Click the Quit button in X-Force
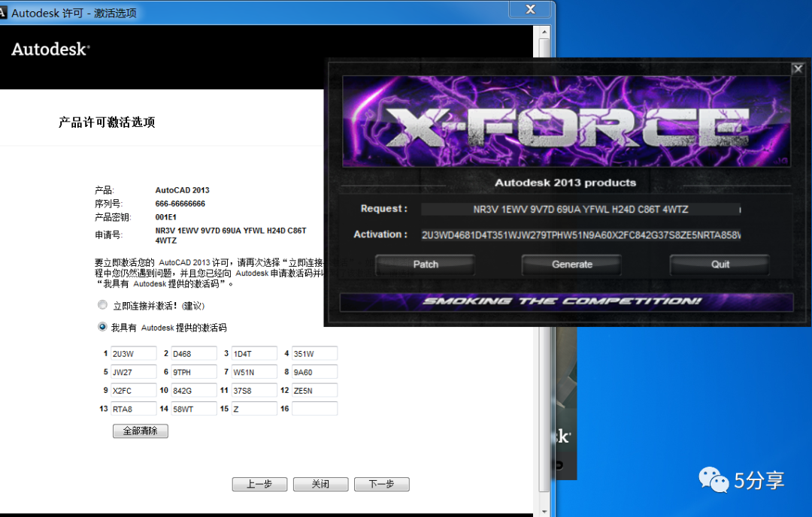The image size is (812, 517). [x=720, y=265]
